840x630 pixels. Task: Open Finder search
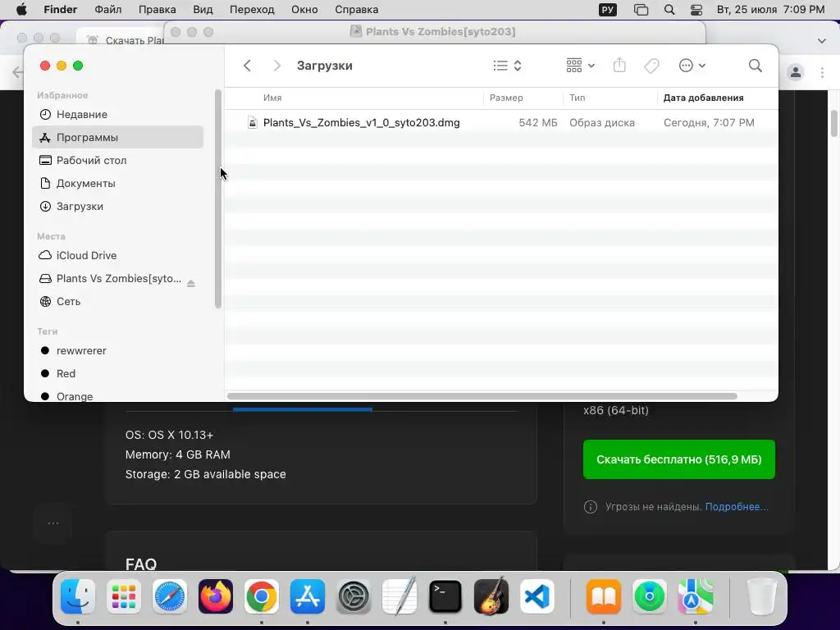coord(755,66)
